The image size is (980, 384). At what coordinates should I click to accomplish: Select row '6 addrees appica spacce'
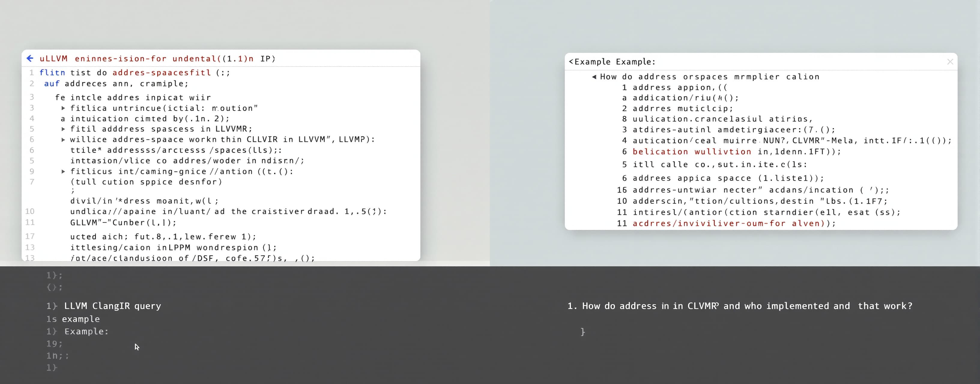click(x=723, y=179)
